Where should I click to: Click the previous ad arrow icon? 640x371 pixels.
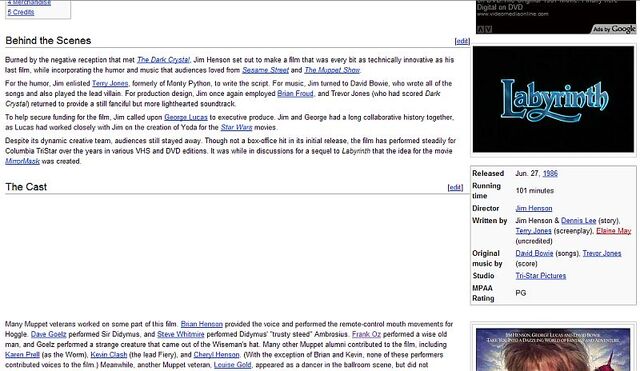(481, 29)
